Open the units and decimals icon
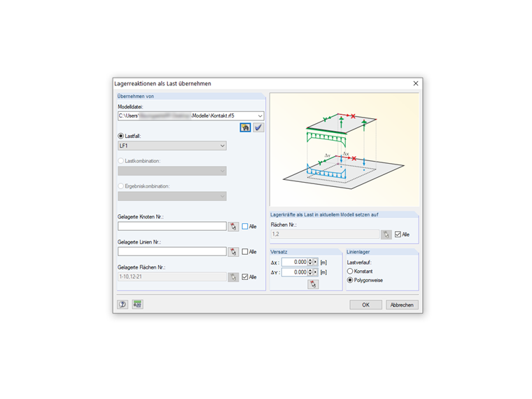Viewport: 532px width, 399px height. (137, 304)
